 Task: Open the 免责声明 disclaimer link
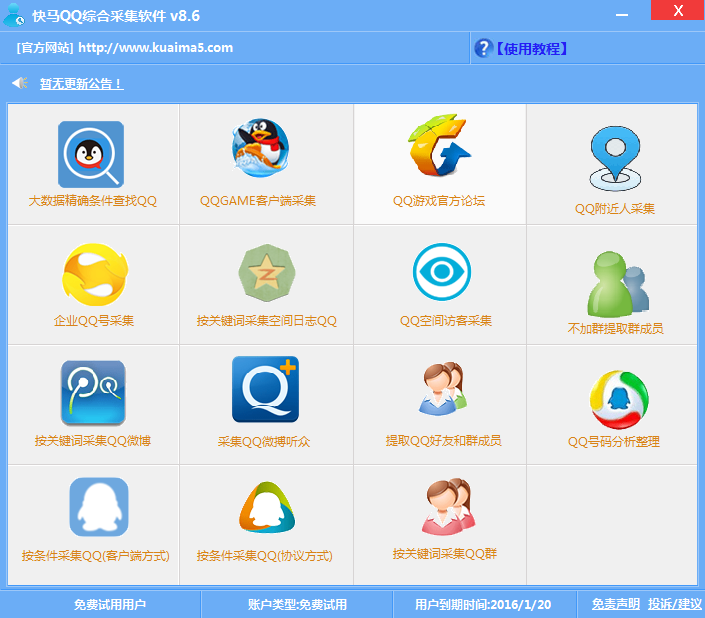(615, 604)
